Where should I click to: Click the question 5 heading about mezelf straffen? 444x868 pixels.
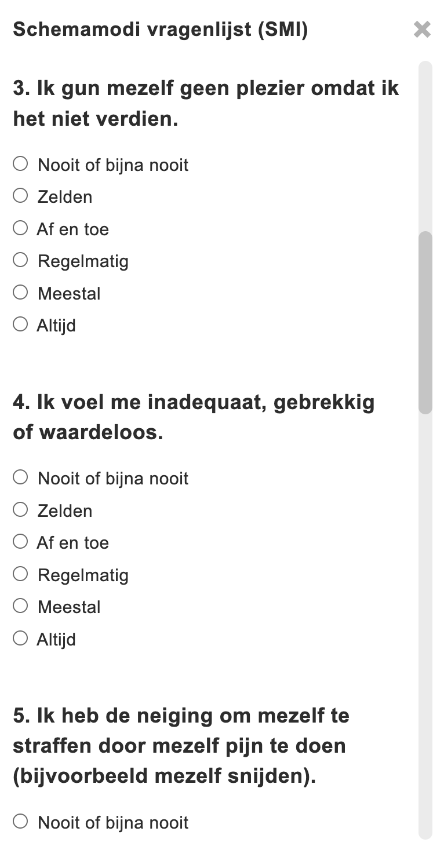[x=181, y=746]
